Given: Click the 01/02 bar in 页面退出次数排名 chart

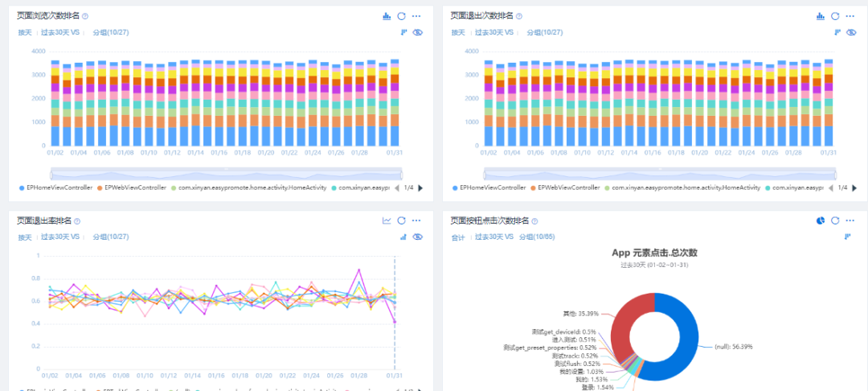Looking at the screenshot, I should click(x=489, y=103).
